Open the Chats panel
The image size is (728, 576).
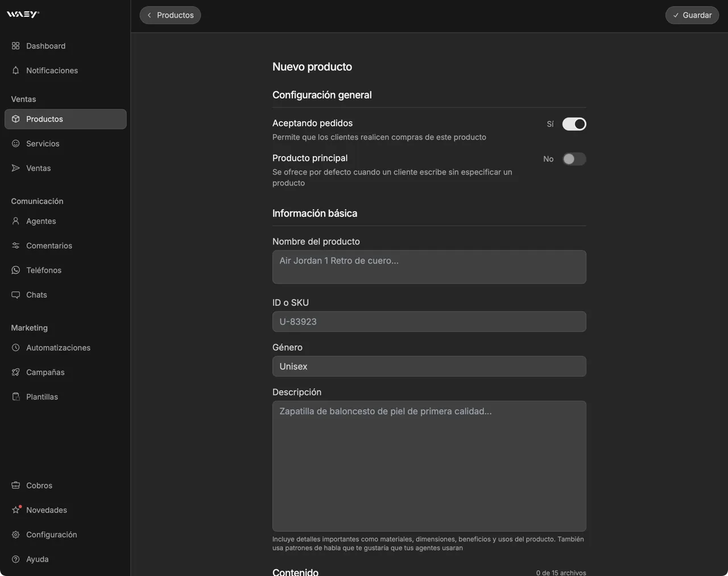[36, 294]
